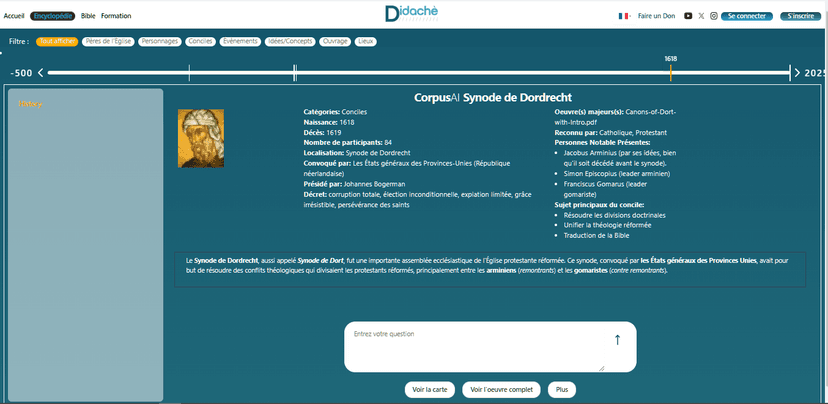Submit question with the arrow-up icon
The height and width of the screenshot is (404, 828).
[617, 340]
